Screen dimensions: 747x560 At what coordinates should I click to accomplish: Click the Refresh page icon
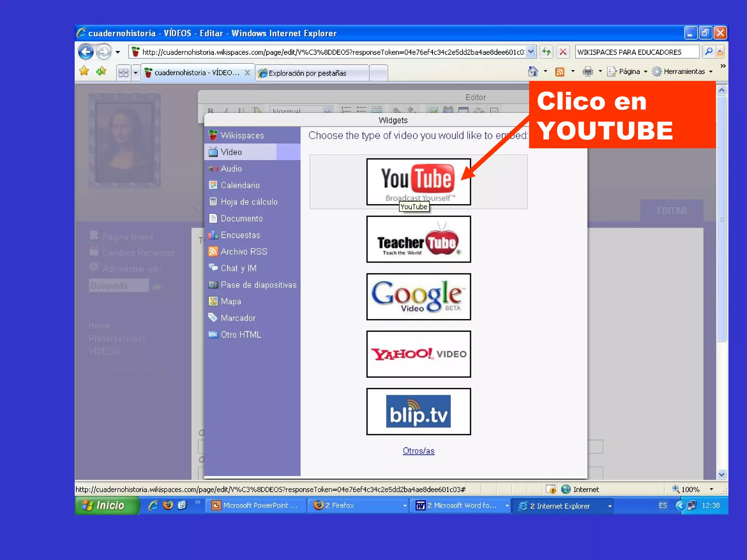coord(546,52)
